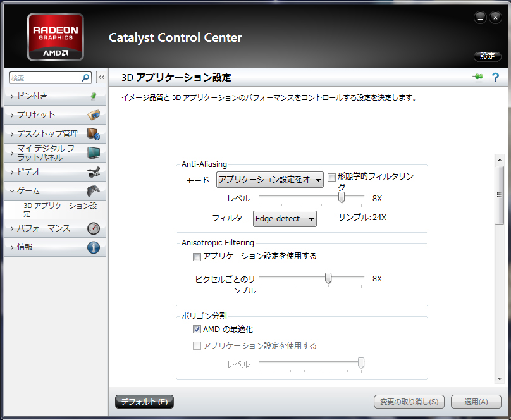511x420 pixels.
Task: Expand the 情報 section
Action: [x=55, y=247]
